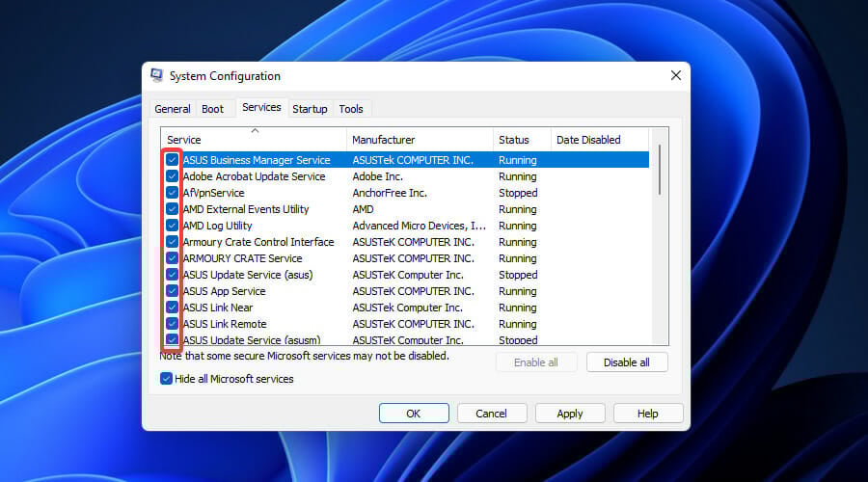Confirm with the OK button
Image resolution: width=868 pixels, height=482 pixels.
[414, 414]
